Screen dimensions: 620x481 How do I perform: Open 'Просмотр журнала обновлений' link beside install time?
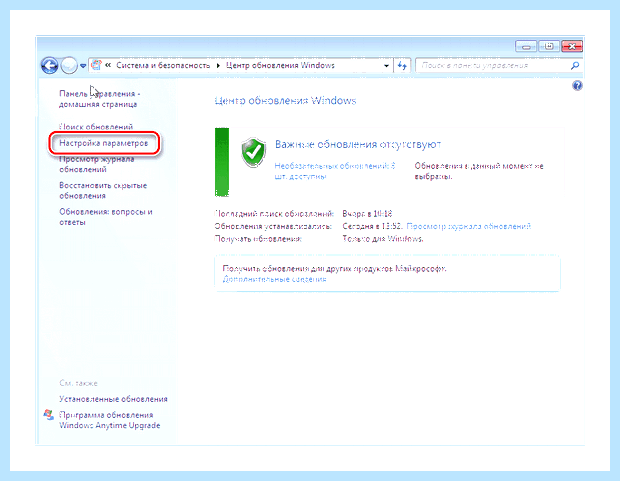[469, 226]
